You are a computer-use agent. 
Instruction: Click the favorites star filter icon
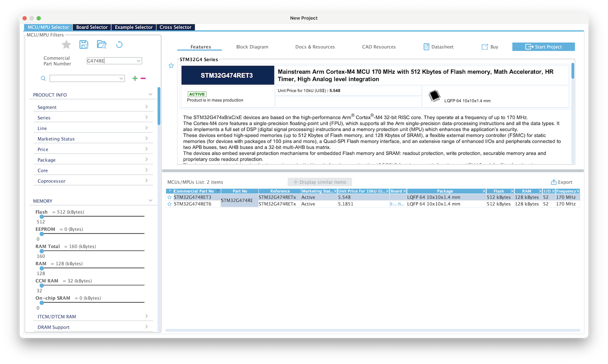pyautogui.click(x=66, y=44)
